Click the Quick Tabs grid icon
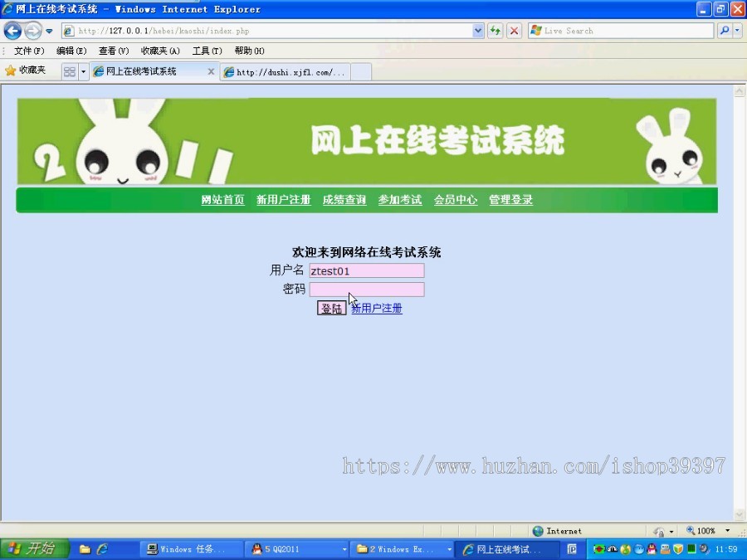747x560 pixels. (70, 72)
